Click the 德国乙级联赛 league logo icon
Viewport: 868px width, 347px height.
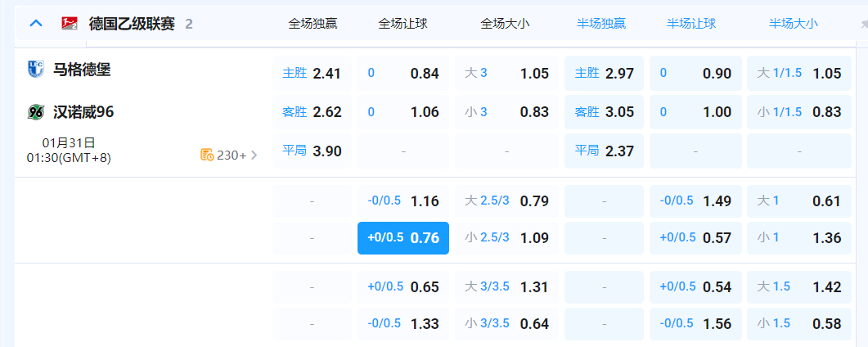click(70, 24)
